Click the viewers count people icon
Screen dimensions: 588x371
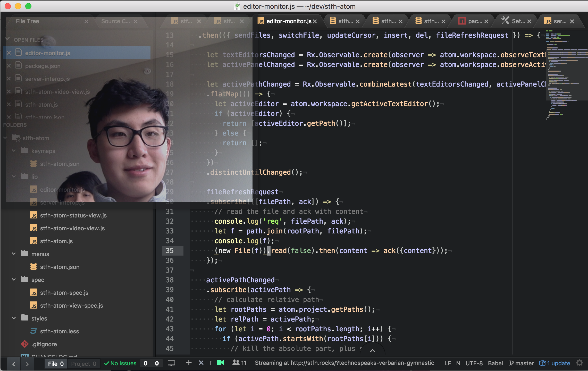[x=236, y=363]
